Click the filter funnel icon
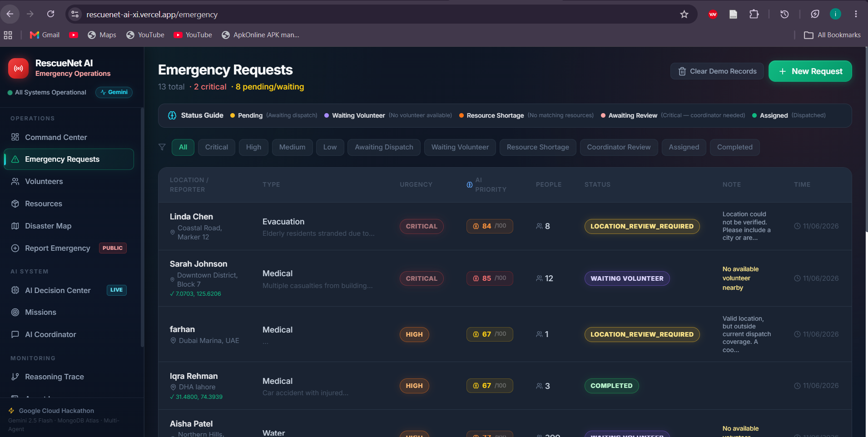 [162, 147]
